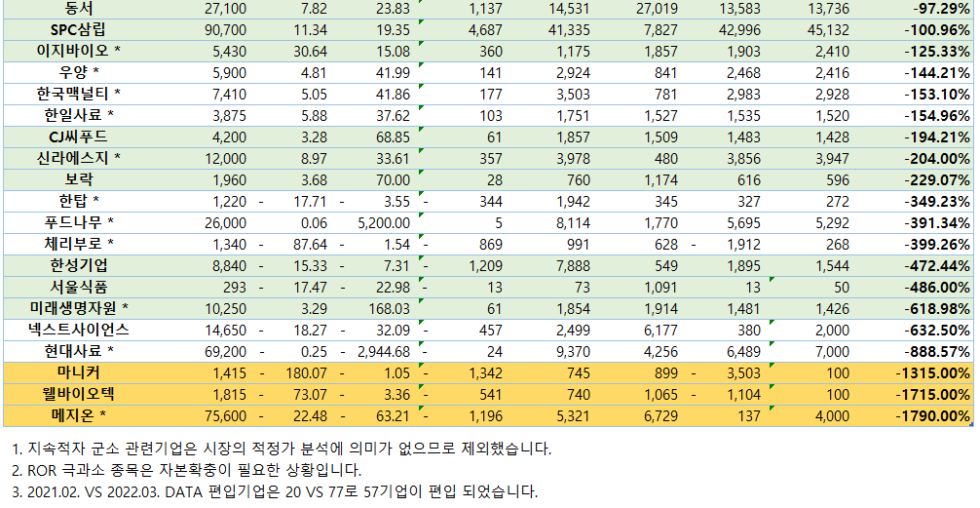Select the 미래생명자원 * cell
The width and height of the screenshot is (980, 508).
pyautogui.click(x=79, y=307)
